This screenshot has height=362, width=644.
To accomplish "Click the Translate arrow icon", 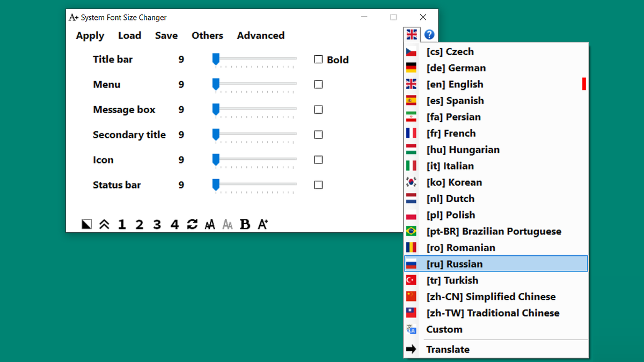I will pyautogui.click(x=411, y=350).
